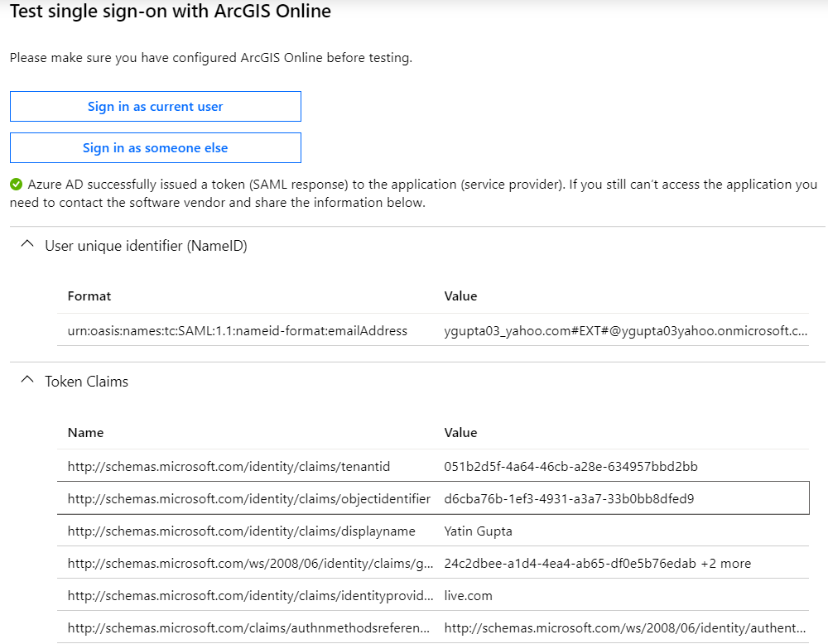The width and height of the screenshot is (828, 644).
Task: Click Sign in as current user button
Action: pos(156,106)
